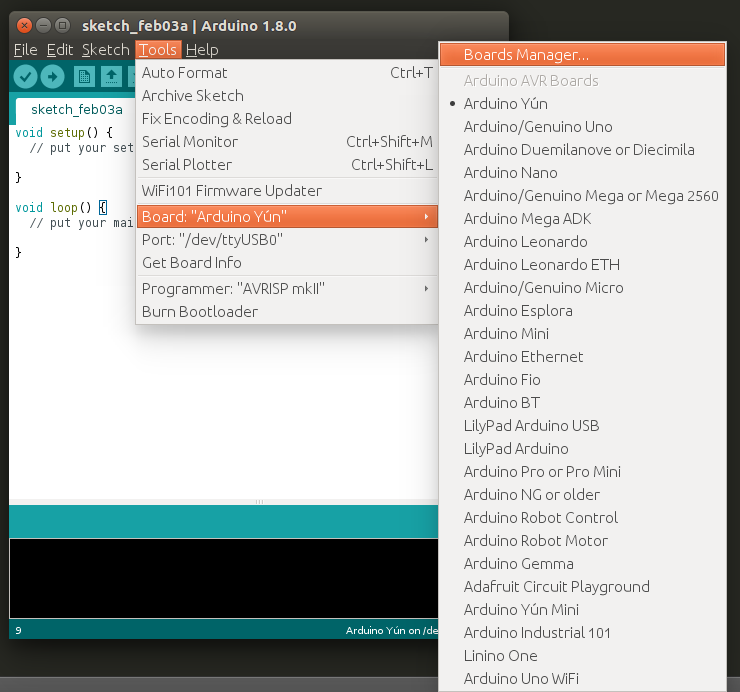Select the Arduino Yún board radio item
The width and height of the screenshot is (740, 692).
coord(582,104)
